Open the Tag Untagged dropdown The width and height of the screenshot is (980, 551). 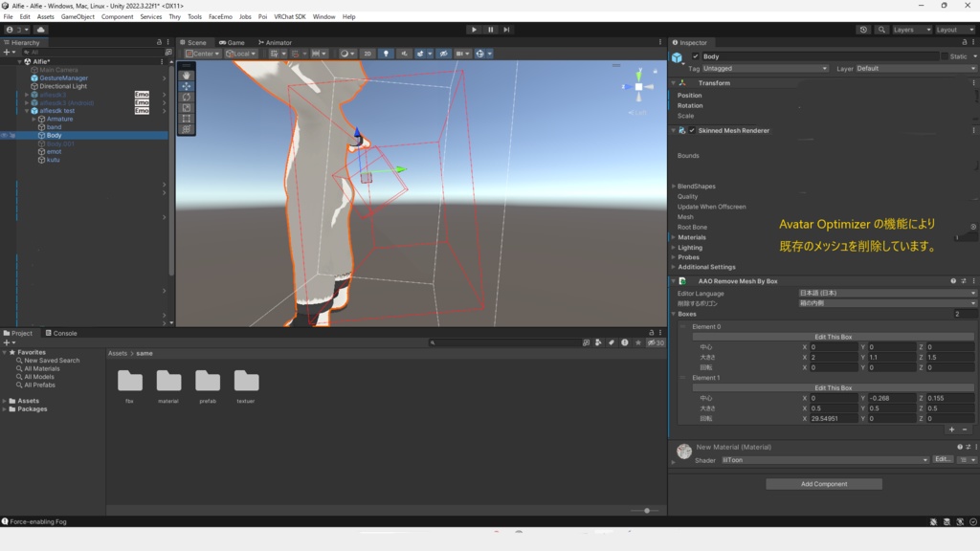[x=765, y=69]
